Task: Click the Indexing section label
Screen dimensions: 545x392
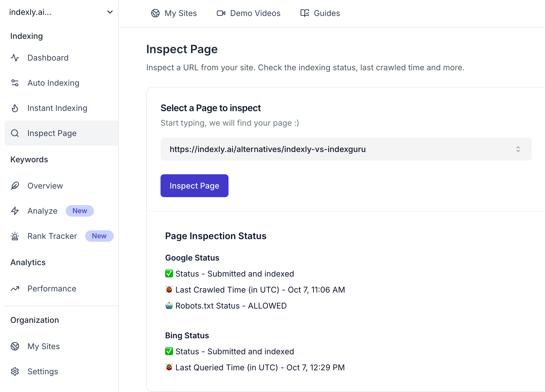Action: pyautogui.click(x=27, y=36)
